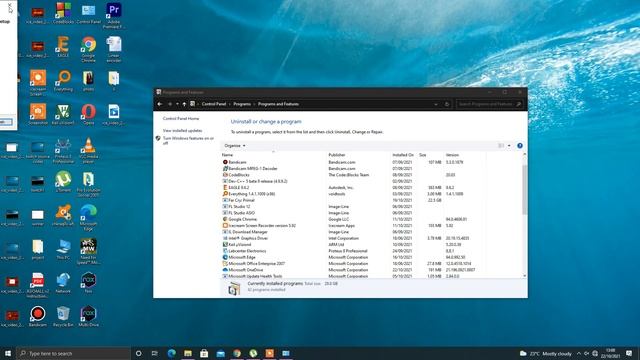Open the Organize dropdown menu
640x360 pixels.
(235, 146)
